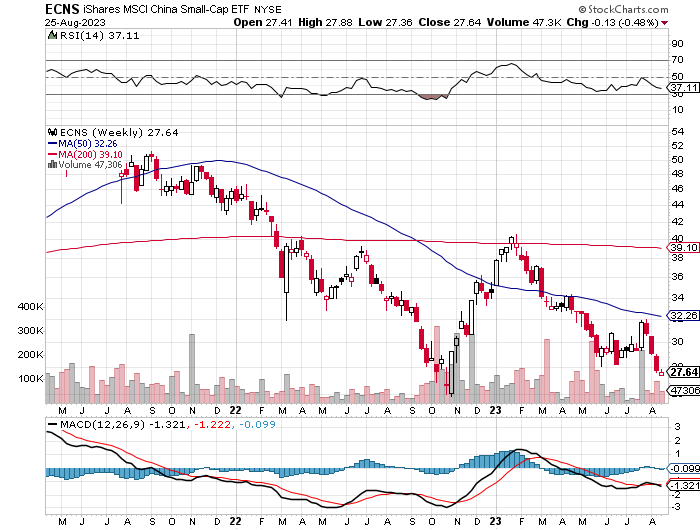
Task: Click the -0.099 MACD histogram tag
Action: pyautogui.click(x=683, y=468)
